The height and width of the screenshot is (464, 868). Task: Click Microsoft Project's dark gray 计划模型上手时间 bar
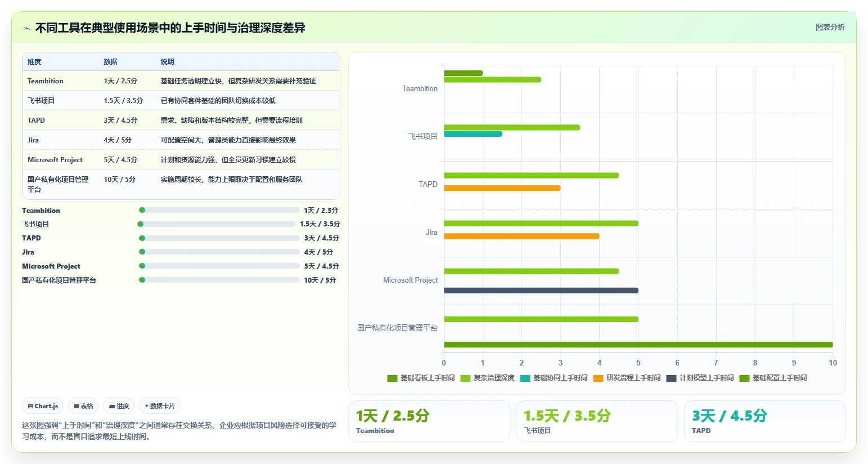[x=541, y=291]
